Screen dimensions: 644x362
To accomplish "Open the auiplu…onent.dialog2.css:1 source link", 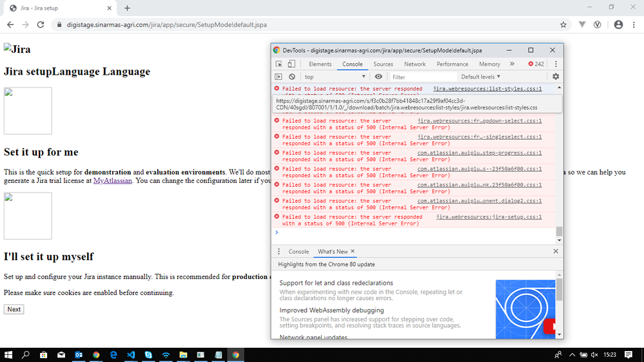I will coord(480,201).
